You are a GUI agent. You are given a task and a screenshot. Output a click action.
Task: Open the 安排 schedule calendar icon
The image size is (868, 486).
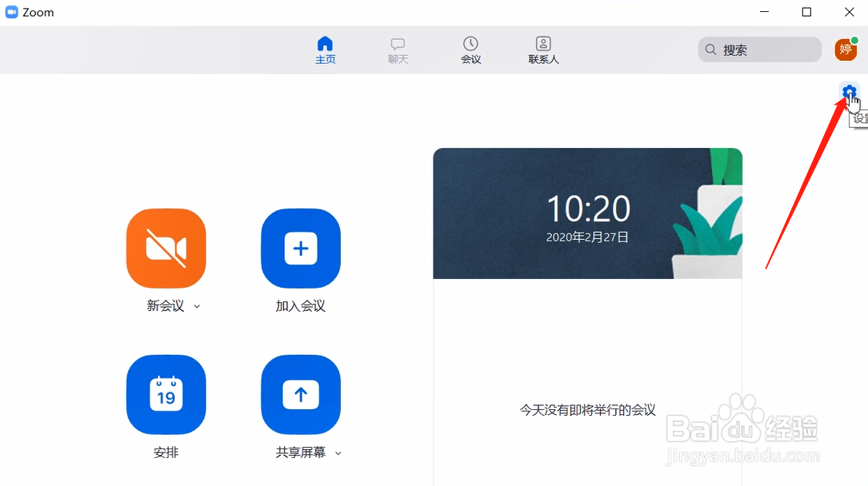(166, 394)
